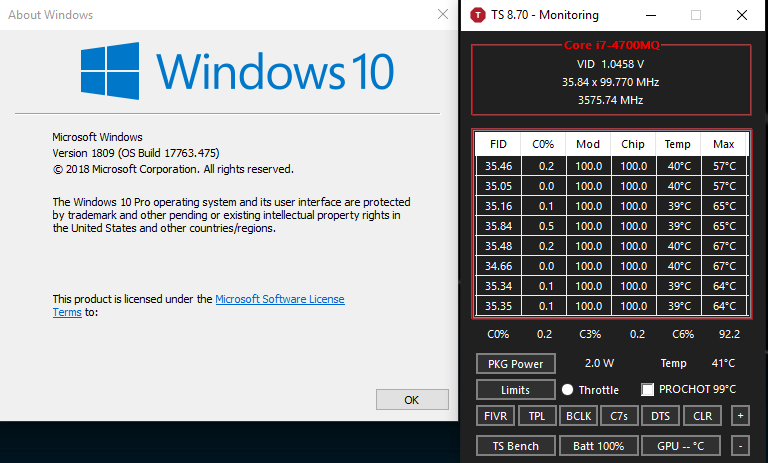768x463 pixels.
Task: Close the About Windows dialog
Action: coord(443,14)
